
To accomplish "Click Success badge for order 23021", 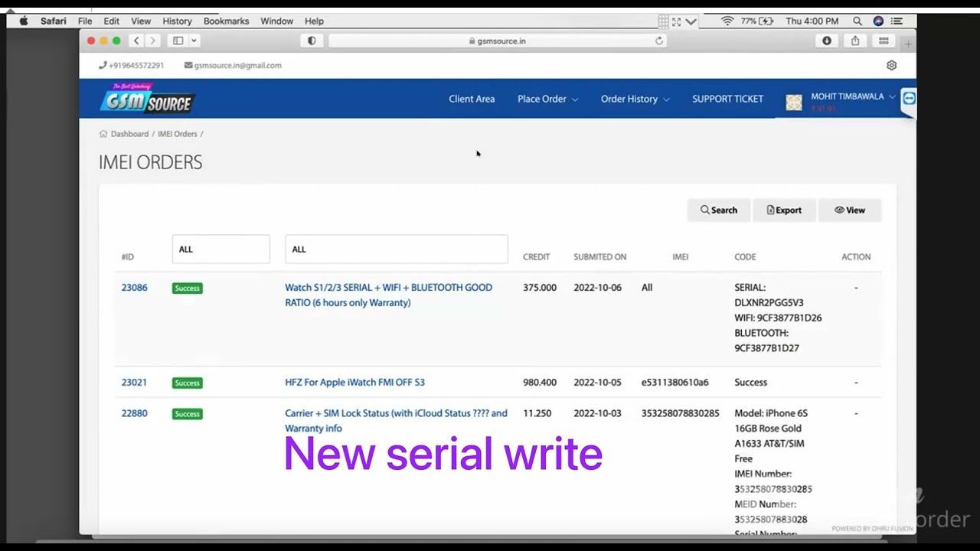I will (187, 383).
